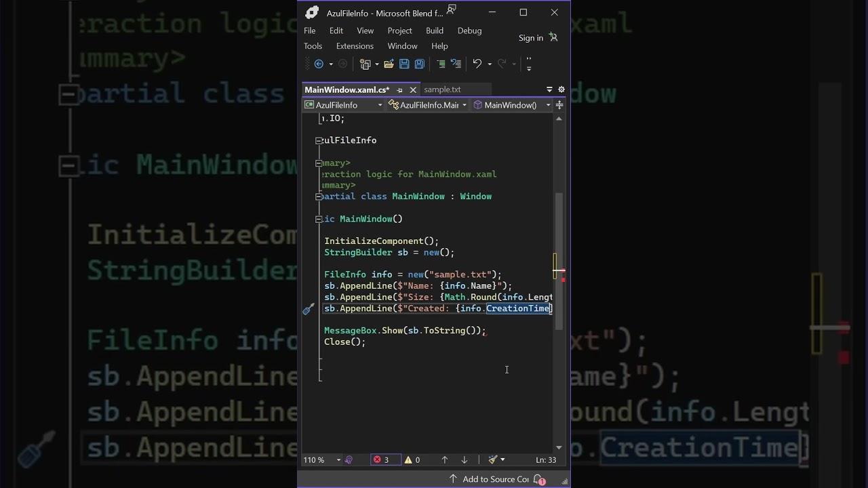The width and height of the screenshot is (868, 488).
Task: Split the editor with the divider icon
Action: [x=559, y=105]
